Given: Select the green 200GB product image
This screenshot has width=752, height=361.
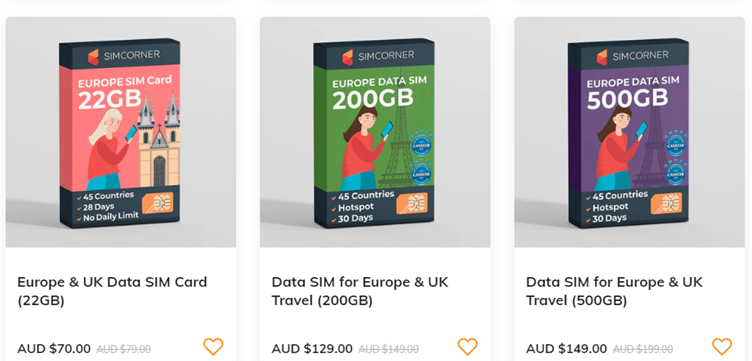Looking at the screenshot, I should click(375, 132).
